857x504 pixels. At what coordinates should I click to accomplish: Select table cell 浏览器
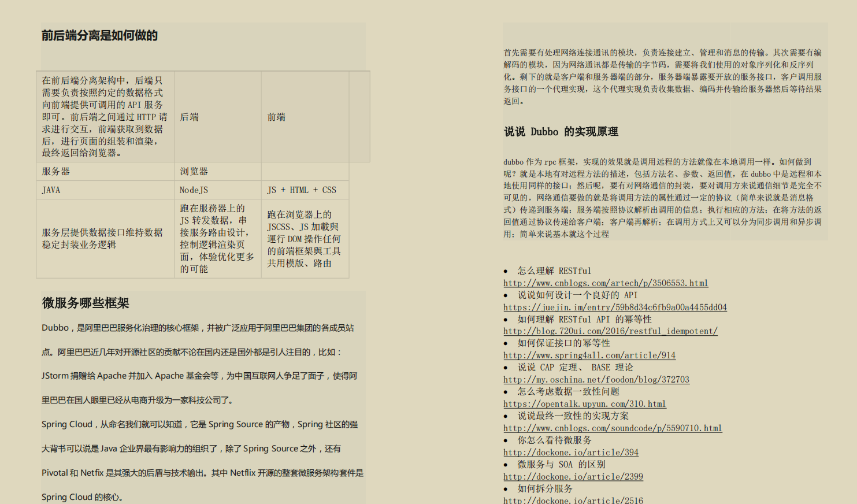[218, 172]
